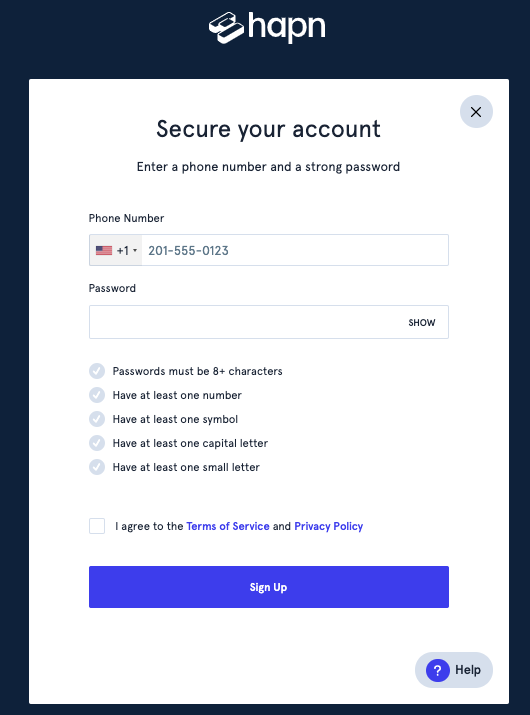This screenshot has width=530, height=715.
Task: Click the one symbol requirement check icon
Action: coord(97,419)
